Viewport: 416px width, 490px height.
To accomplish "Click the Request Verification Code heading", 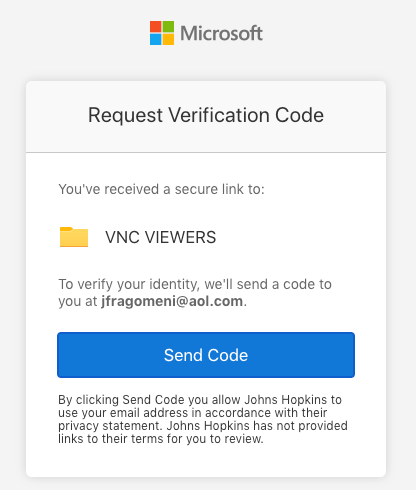I will (x=206, y=115).
